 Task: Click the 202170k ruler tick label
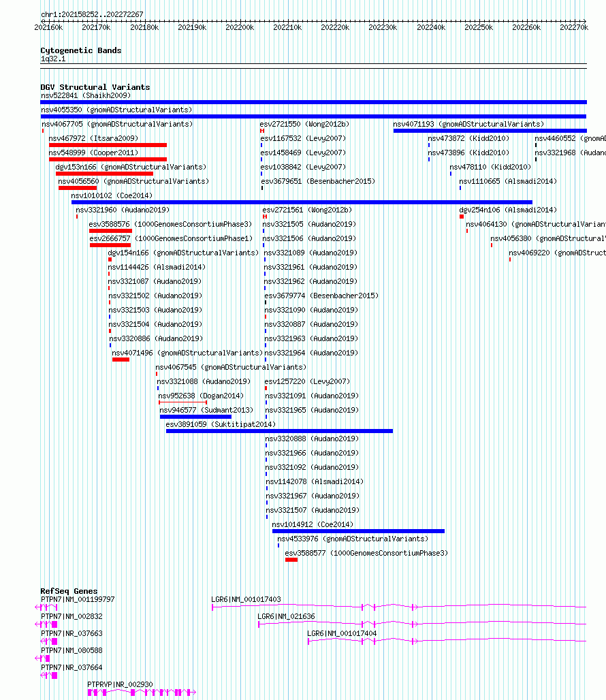(x=96, y=27)
